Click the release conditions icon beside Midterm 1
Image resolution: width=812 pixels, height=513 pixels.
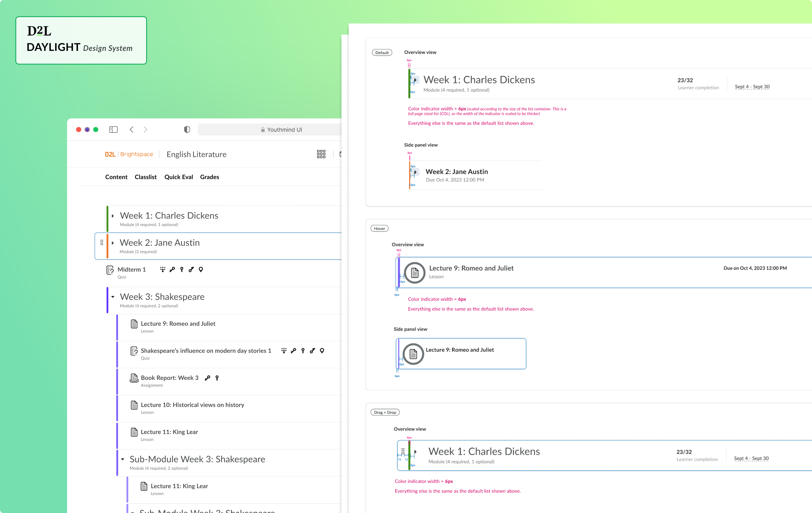point(163,270)
